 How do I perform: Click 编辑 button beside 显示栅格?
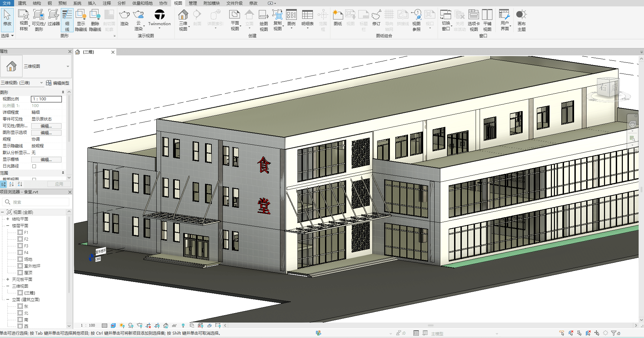click(x=46, y=159)
